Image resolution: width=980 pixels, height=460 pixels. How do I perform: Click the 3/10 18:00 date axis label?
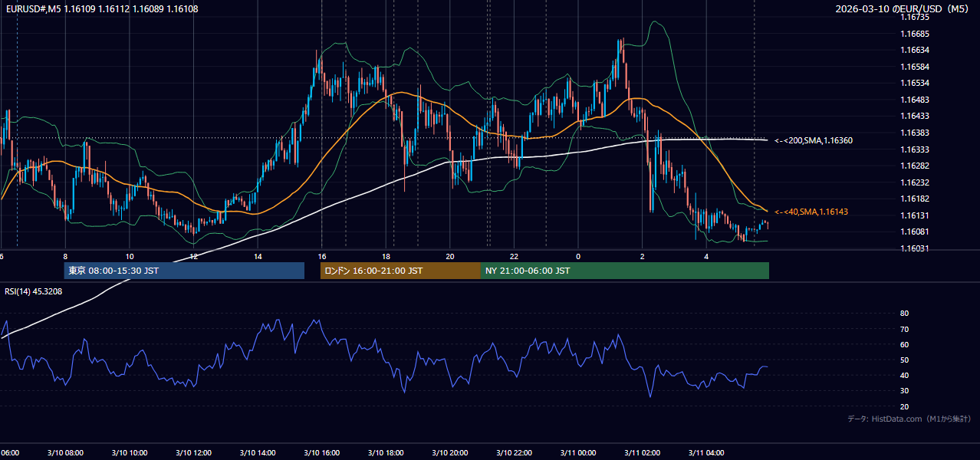[386, 453]
